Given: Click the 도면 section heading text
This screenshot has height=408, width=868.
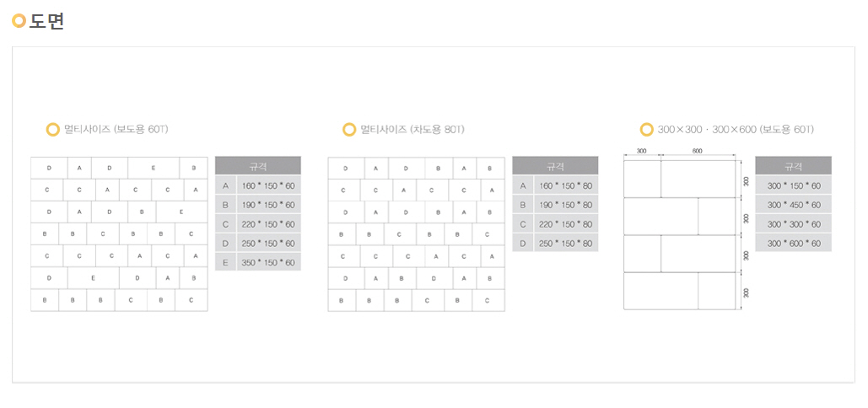Looking at the screenshot, I should pyautogui.click(x=47, y=21).
